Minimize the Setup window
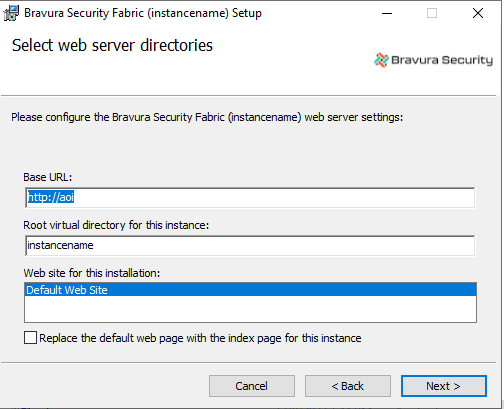504x409 pixels. coord(387,13)
